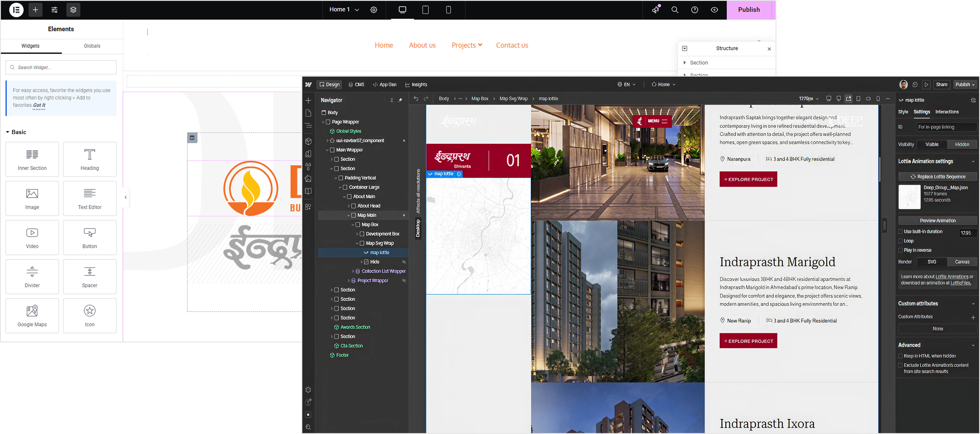Screen dimensions: 980x434
Task: Open Webflow Components cube icon
Action: 308,141
